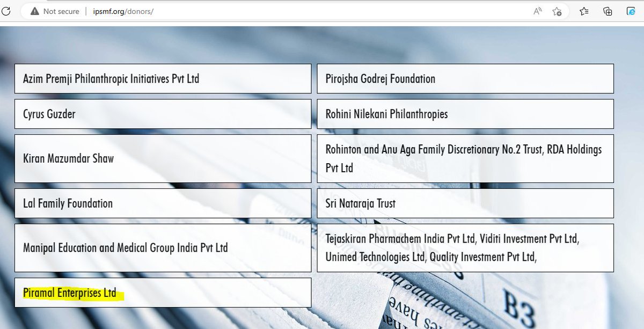Select the Sri Nataraja Trust box
The image size is (644, 329).
click(x=465, y=203)
